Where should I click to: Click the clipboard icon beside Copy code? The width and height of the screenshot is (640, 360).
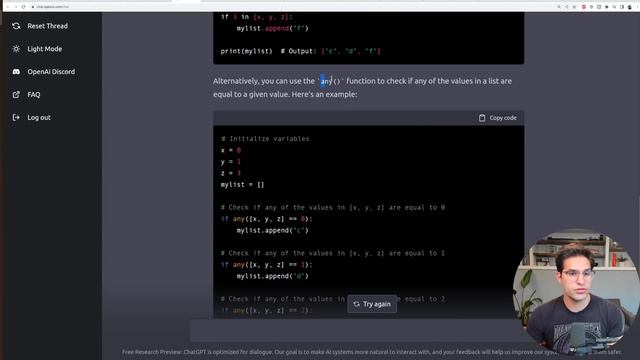482,118
